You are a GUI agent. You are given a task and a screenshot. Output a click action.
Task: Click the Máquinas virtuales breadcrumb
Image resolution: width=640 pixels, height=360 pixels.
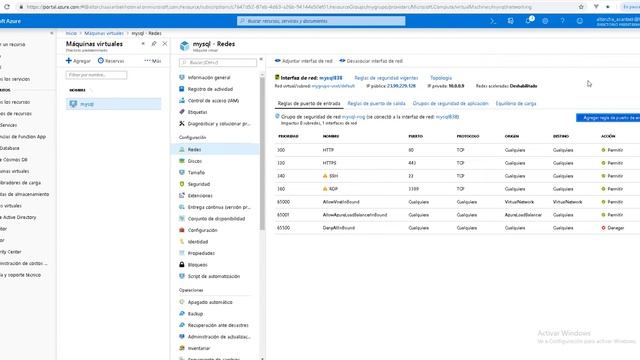[104, 33]
